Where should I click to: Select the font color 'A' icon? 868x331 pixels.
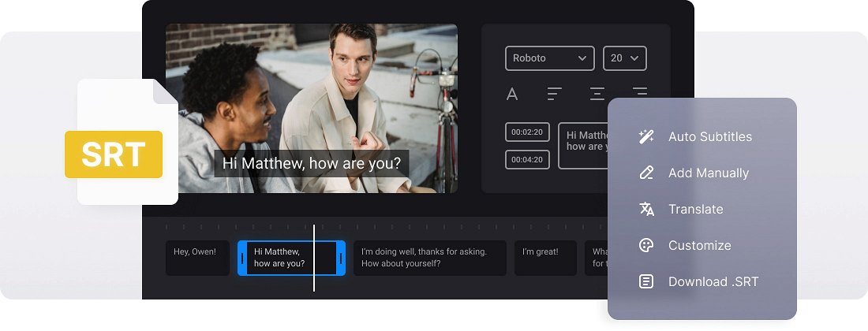[x=512, y=94]
